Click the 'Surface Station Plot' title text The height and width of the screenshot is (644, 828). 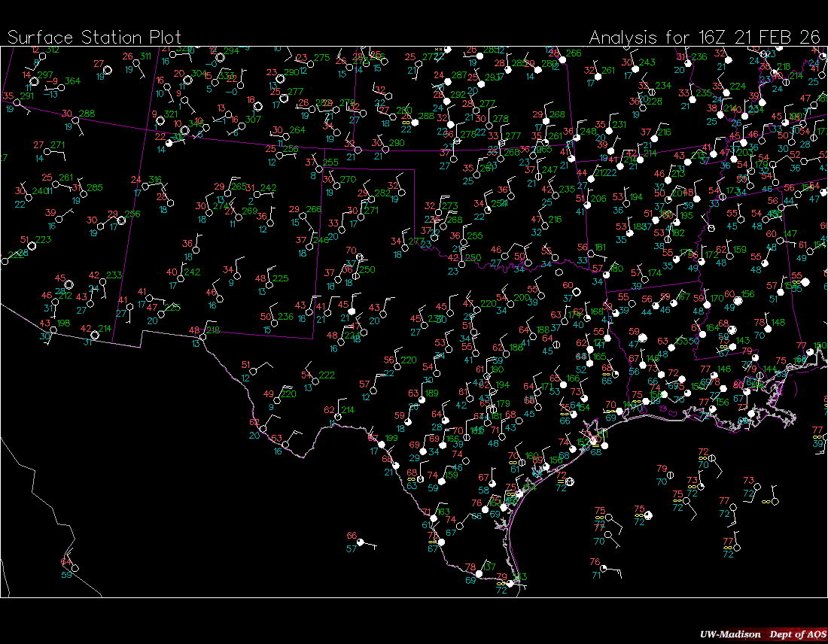93,37
